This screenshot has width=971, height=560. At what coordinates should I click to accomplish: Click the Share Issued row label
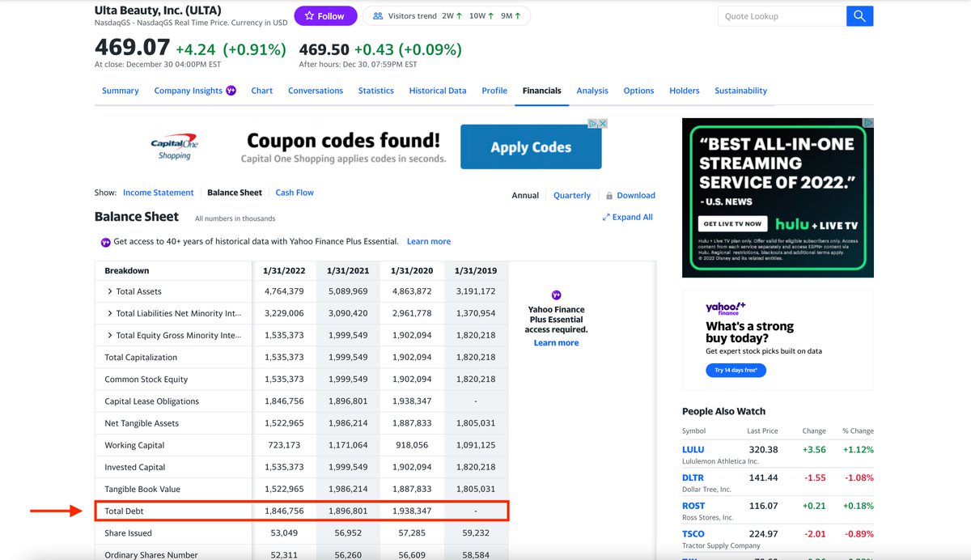point(128,533)
